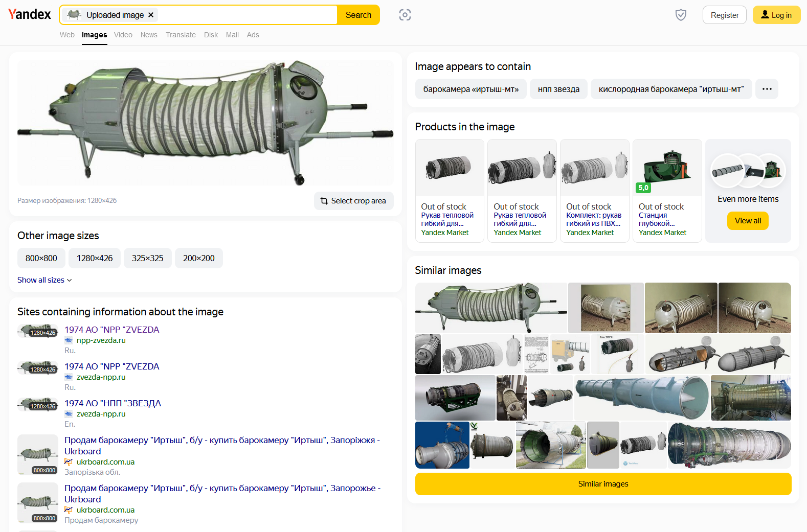This screenshot has height=532, width=807.
Task: Open the Disk tab
Action: (x=211, y=35)
